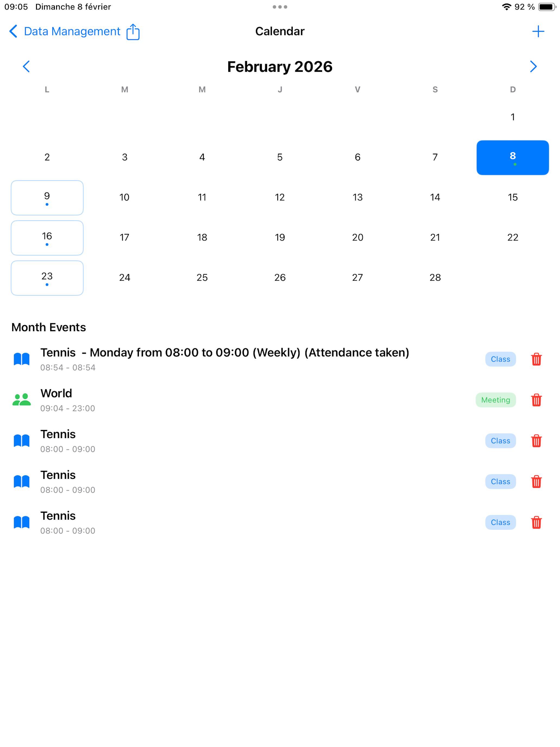560x747 pixels.
Task: Add a new event with plus icon
Action: (538, 31)
